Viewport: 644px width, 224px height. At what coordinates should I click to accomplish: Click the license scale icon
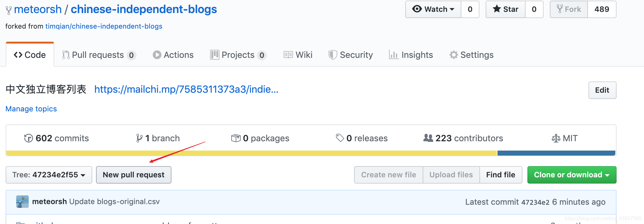click(556, 138)
